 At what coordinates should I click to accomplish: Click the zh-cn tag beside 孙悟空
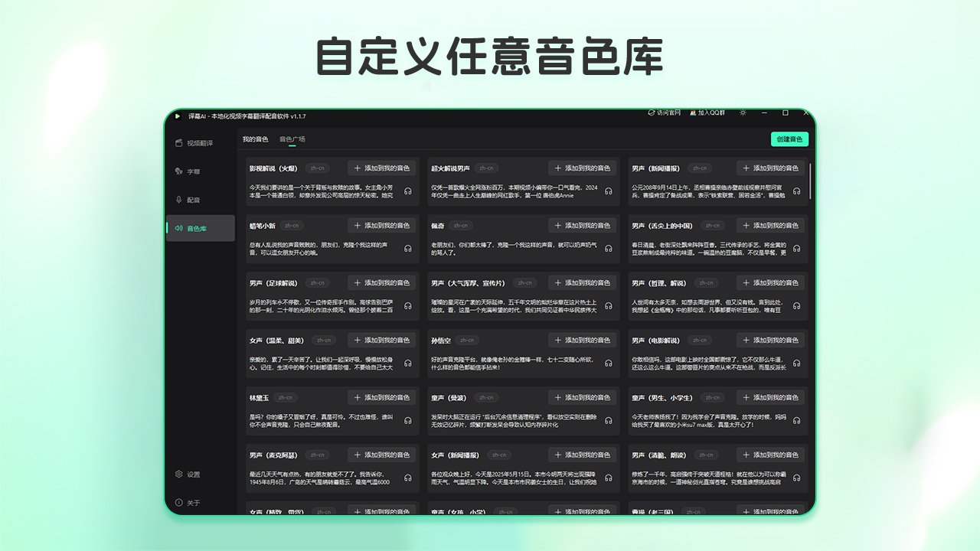point(466,341)
